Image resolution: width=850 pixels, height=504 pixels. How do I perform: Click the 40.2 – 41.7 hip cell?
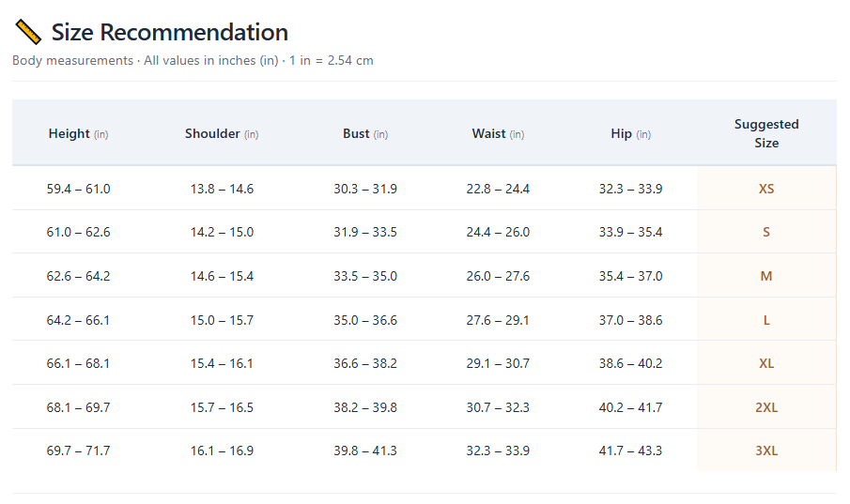[630, 406]
